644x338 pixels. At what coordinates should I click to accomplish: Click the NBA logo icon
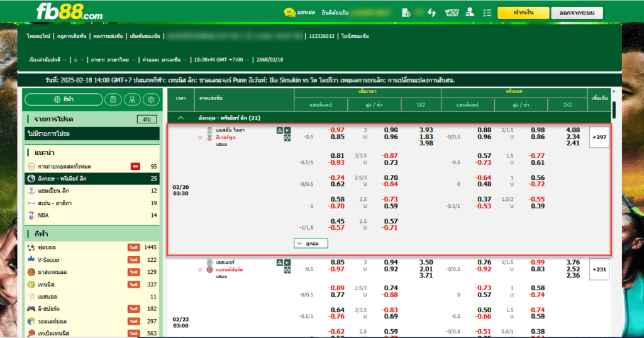point(31,215)
